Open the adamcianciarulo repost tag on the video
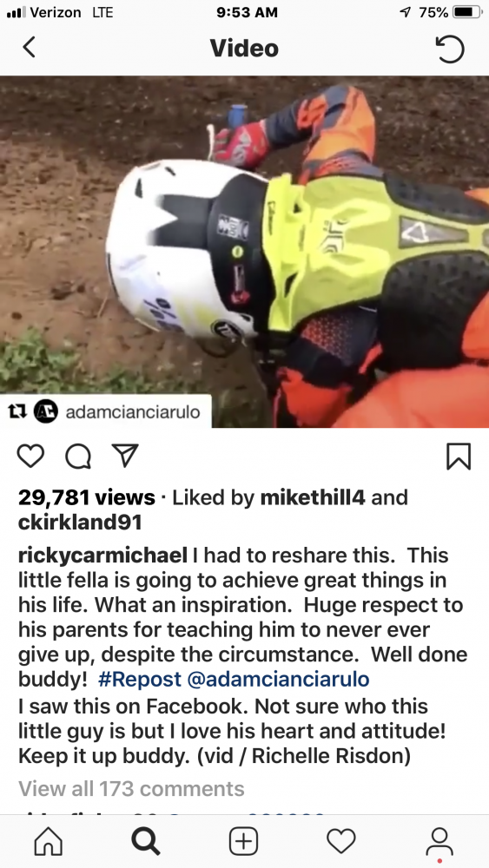 (132, 411)
